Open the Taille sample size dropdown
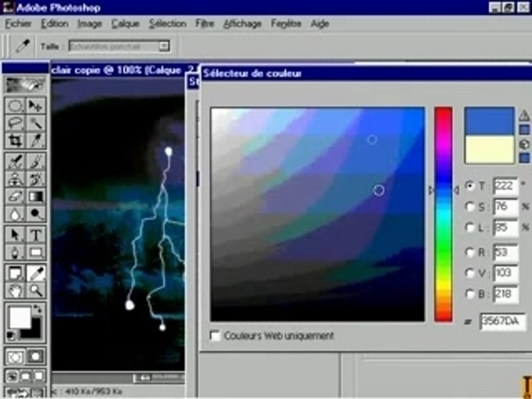The image size is (532, 399). [164, 46]
